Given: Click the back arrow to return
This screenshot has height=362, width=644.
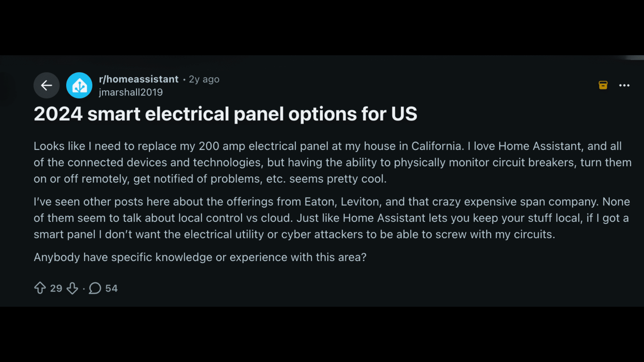Looking at the screenshot, I should coord(46,85).
